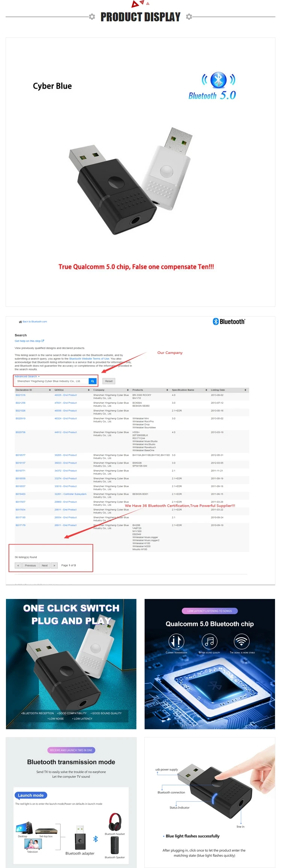Click the Set-top box icon
This screenshot has width=281, height=868.
[x=46, y=831]
